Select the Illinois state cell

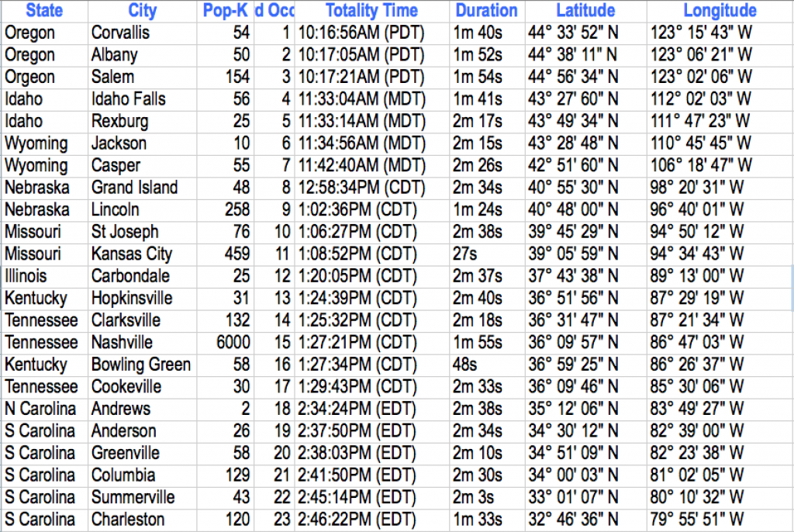tap(26, 277)
